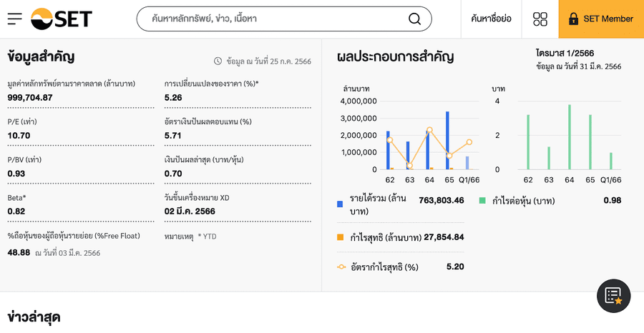Image resolution: width=644 pixels, height=333 pixels.
Task: Click the ข่าวล่าสุด section heading
Action: click(34, 317)
